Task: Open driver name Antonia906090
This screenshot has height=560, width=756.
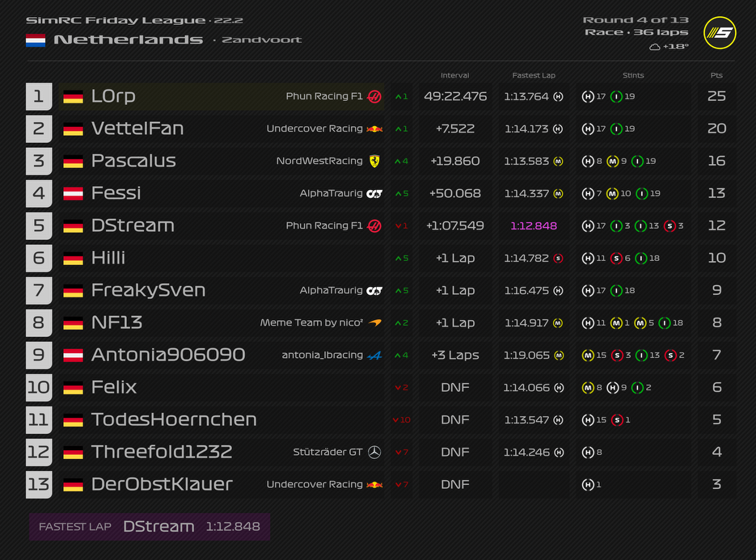Action: coord(168,355)
